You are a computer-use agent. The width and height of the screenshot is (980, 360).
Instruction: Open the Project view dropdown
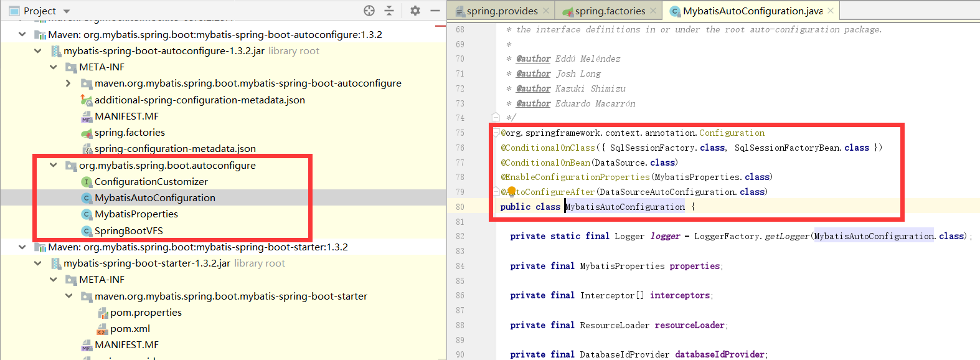(x=67, y=11)
